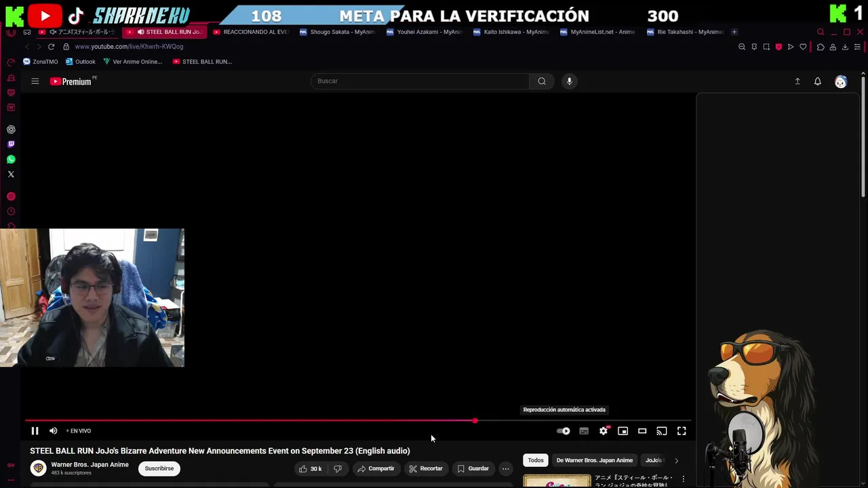
Task: Open the YouTube notifications bell
Action: click(818, 81)
